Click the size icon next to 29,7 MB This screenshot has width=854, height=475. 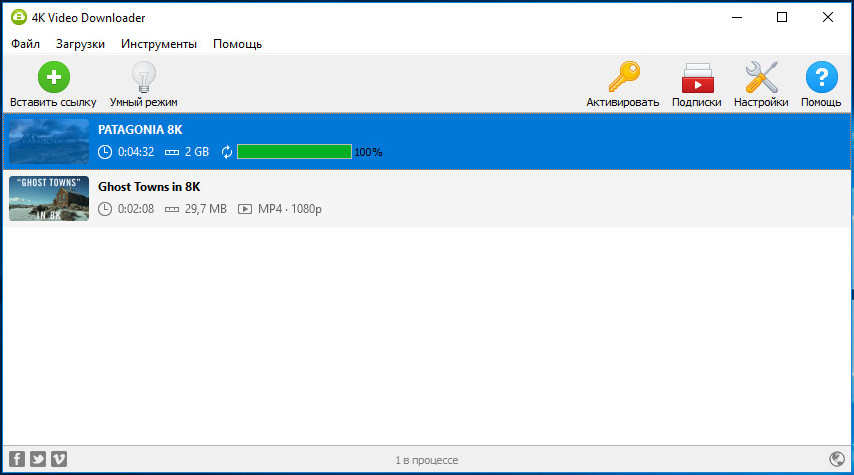[x=172, y=209]
